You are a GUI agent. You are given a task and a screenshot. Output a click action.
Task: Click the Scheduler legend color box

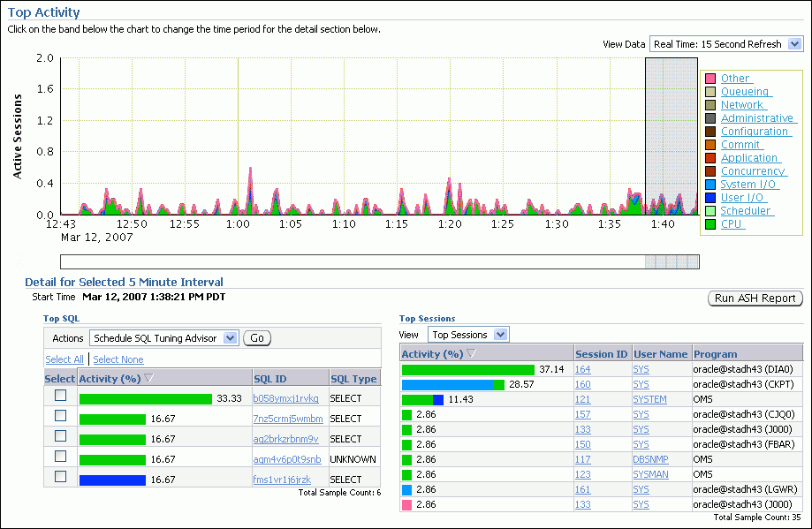(x=710, y=210)
